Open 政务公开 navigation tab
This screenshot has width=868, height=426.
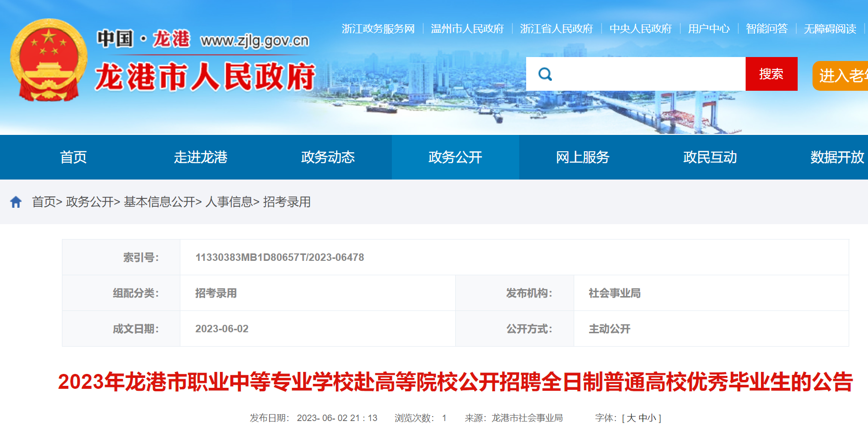(x=455, y=157)
